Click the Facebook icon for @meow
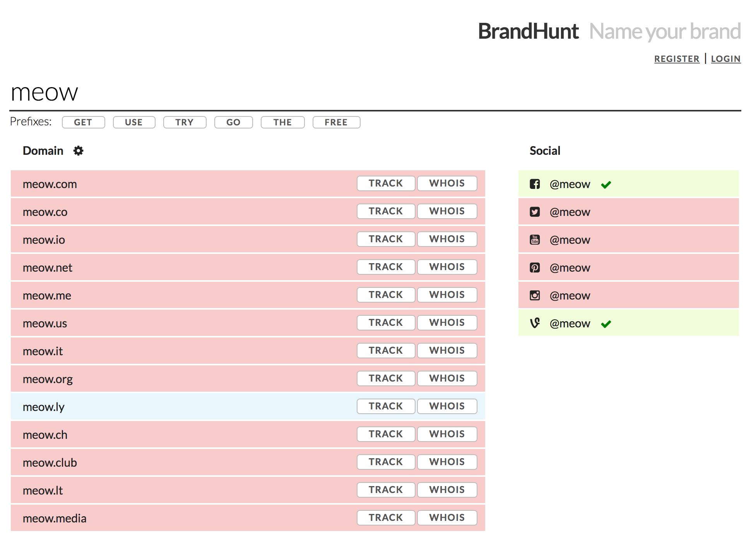Image resolution: width=756 pixels, height=541 pixels. pos(535,184)
